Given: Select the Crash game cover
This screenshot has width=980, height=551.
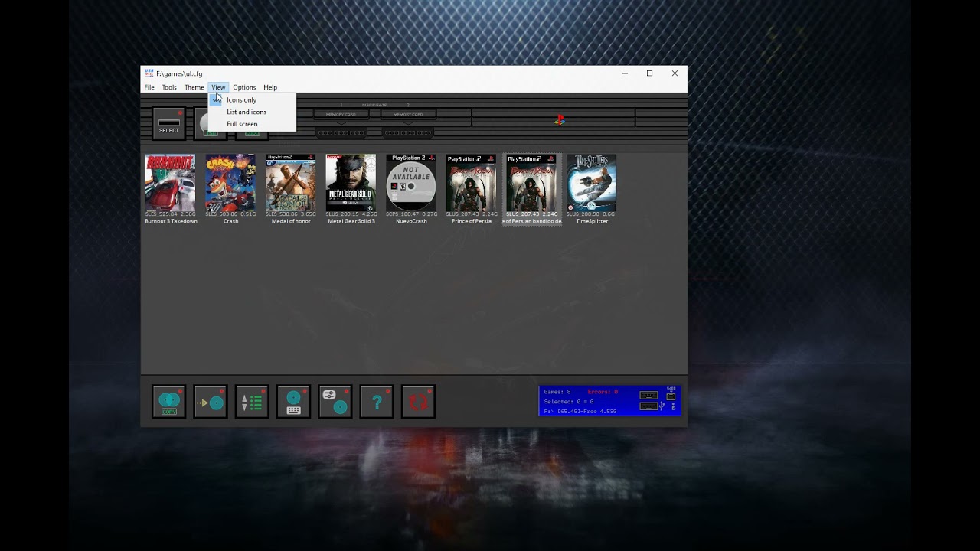Looking at the screenshot, I should pyautogui.click(x=230, y=183).
